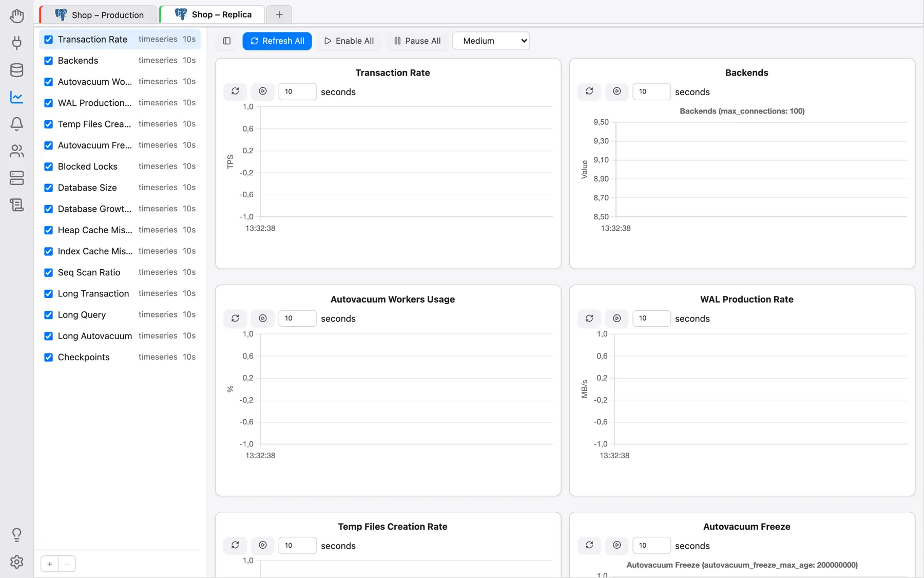Switch to the Shop – Production tab
924x578 pixels.
pos(99,15)
